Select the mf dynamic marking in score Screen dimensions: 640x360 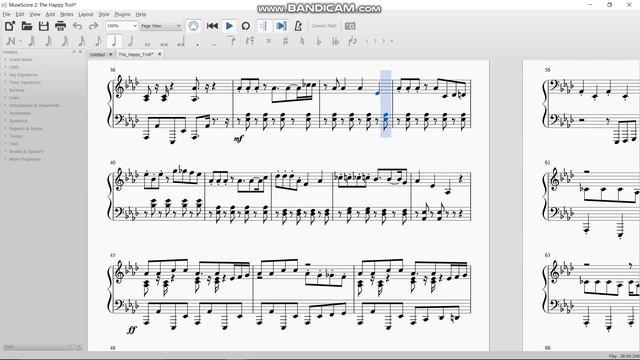tap(238, 139)
